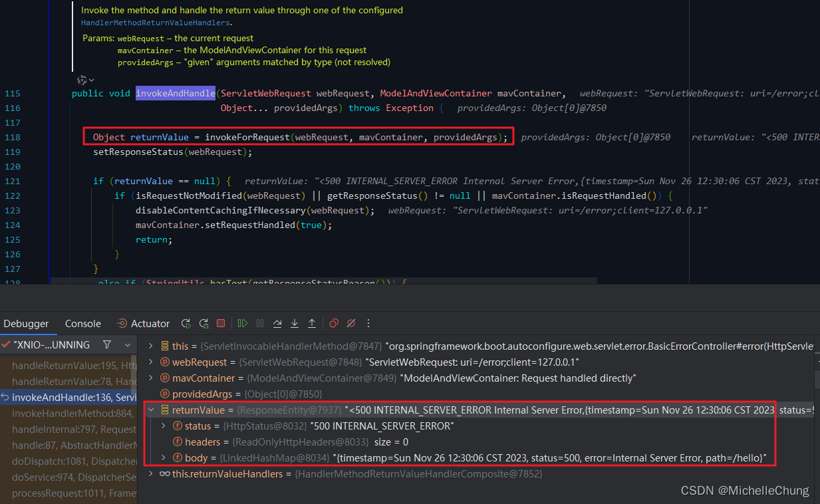Click the ModelAndViewContainer type in signature
Viewport: 820px width, 504px height.
(x=436, y=93)
